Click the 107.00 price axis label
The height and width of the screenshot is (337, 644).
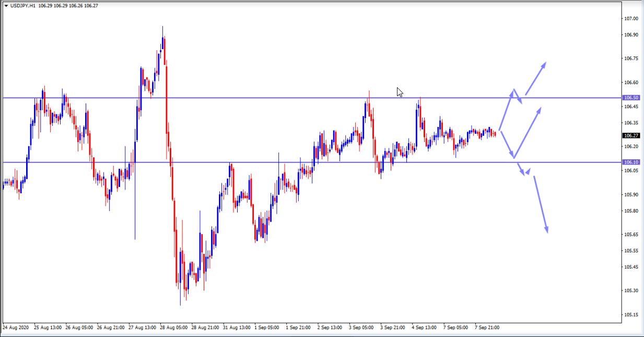[x=631, y=19]
